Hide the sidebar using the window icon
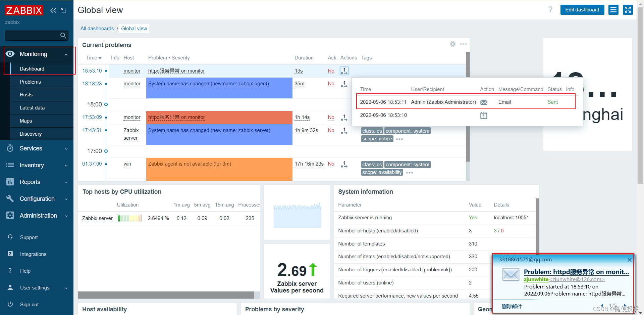 point(63,10)
